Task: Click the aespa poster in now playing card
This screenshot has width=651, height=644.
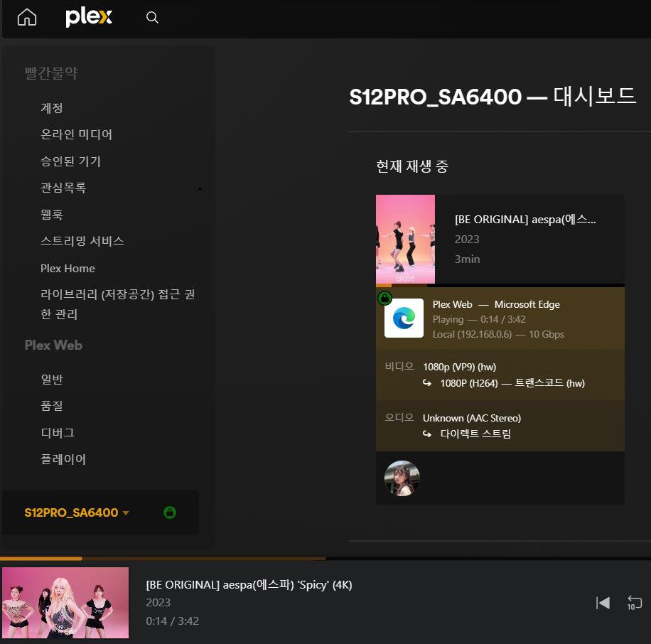Action: [x=405, y=240]
